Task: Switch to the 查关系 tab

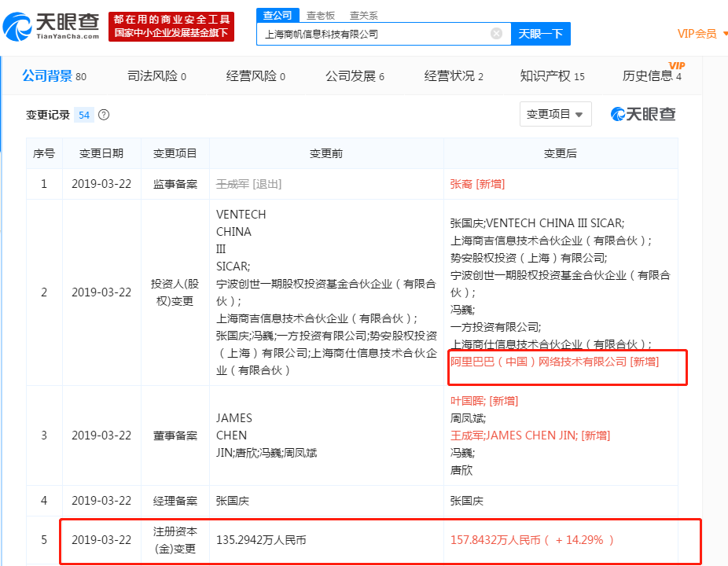Action: 362,15
